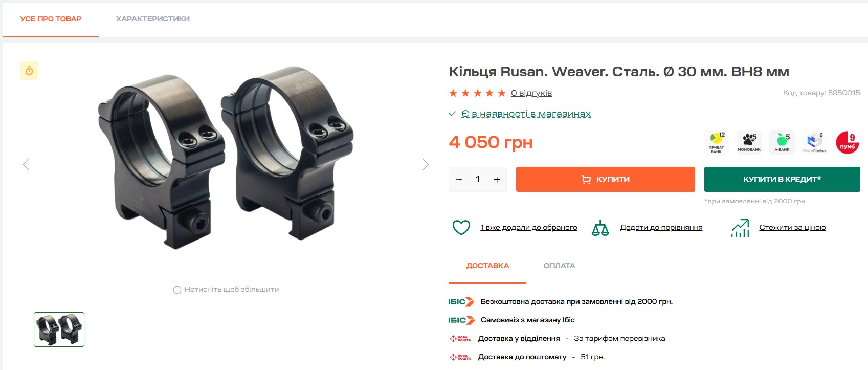Increase quantity with the plus button

point(497,179)
